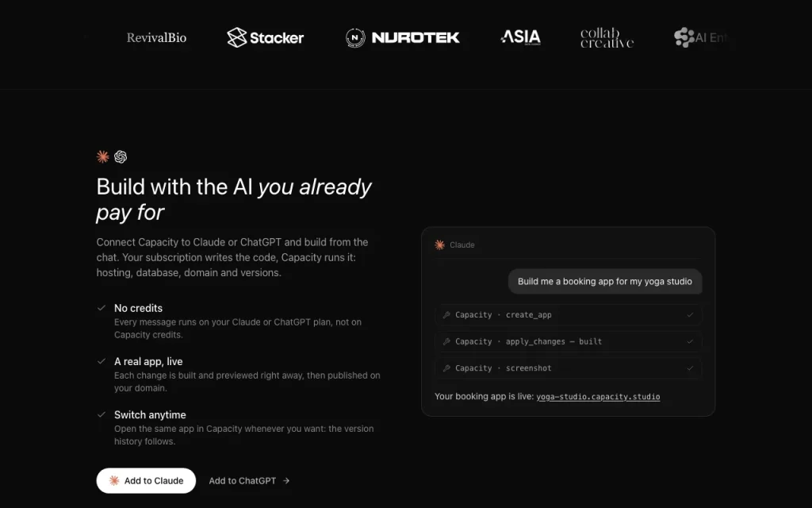Click the Stacker logo
The width and height of the screenshot is (812, 508).
click(265, 37)
